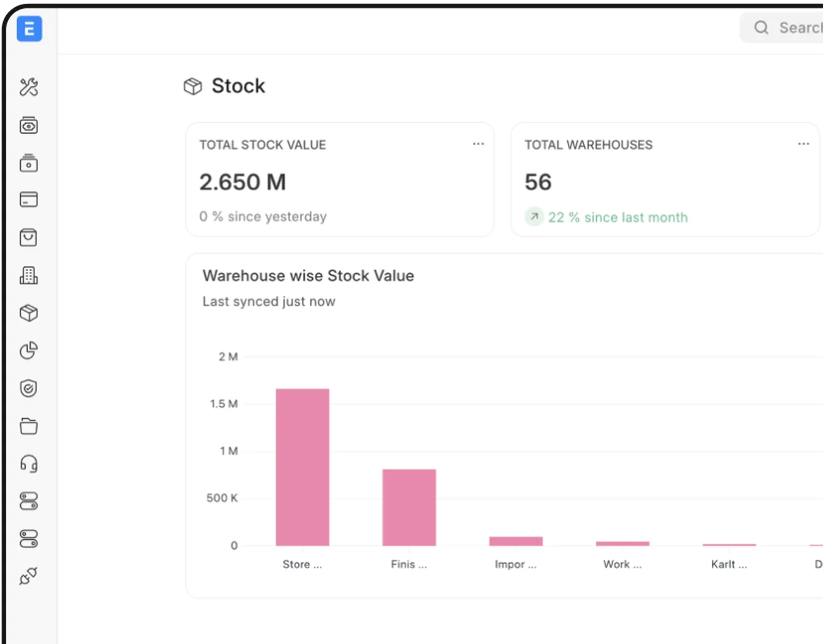Click the Warehouse wise Stock Value heading
This screenshot has width=823, height=644.
pyautogui.click(x=308, y=276)
